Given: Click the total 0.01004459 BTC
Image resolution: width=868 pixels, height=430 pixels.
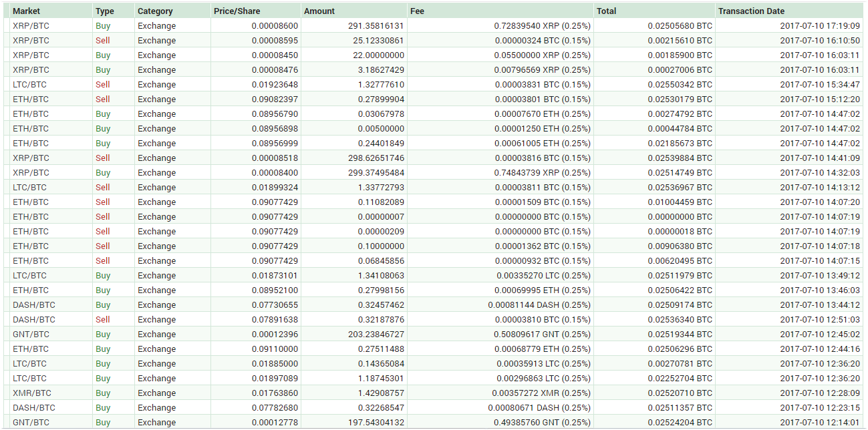Looking at the screenshot, I should (x=680, y=202).
